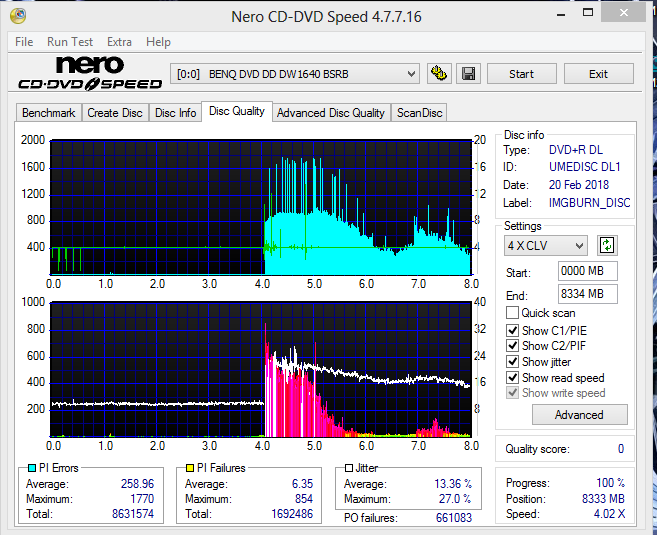Viewport: 657px width, 535px height.
Task: Open the options icon next to drive selector
Action: (439, 74)
